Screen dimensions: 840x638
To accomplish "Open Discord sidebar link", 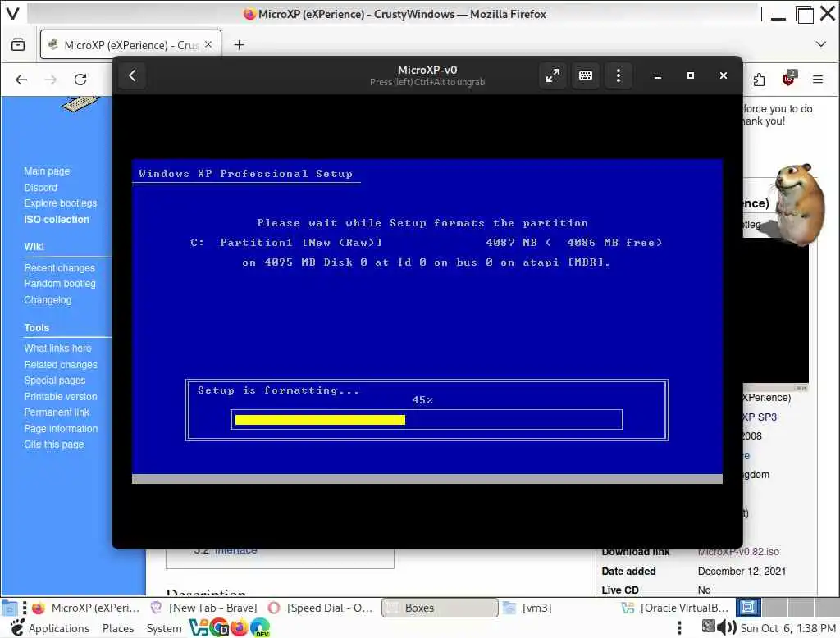I will click(x=40, y=188).
